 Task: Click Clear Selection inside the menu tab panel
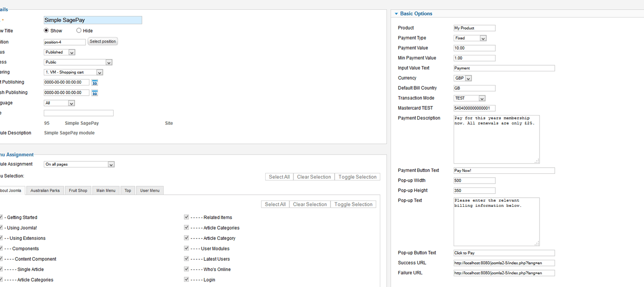[310, 204]
